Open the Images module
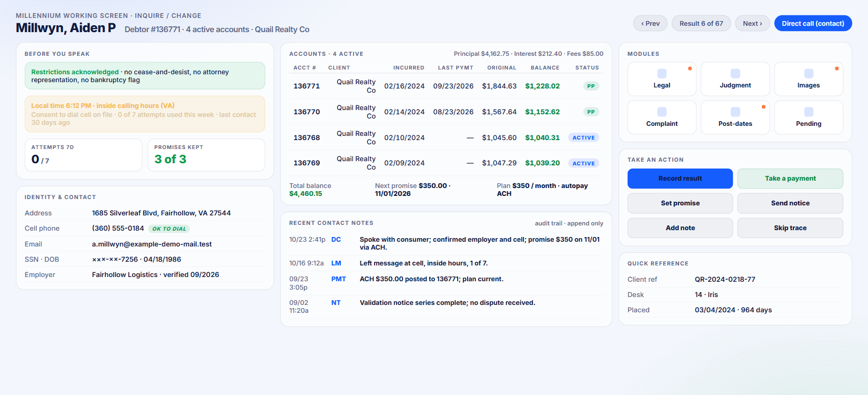Screen dimensions: 868x395 click(809, 79)
